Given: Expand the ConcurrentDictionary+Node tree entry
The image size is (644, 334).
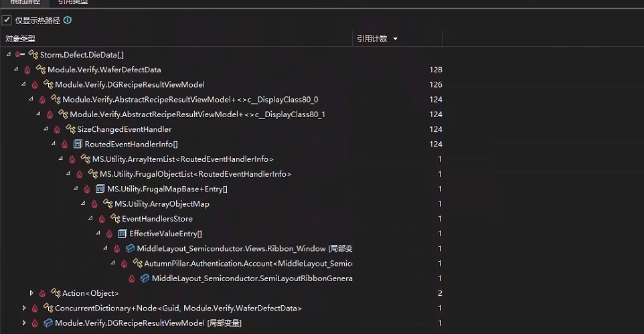Looking at the screenshot, I should coord(23,308).
